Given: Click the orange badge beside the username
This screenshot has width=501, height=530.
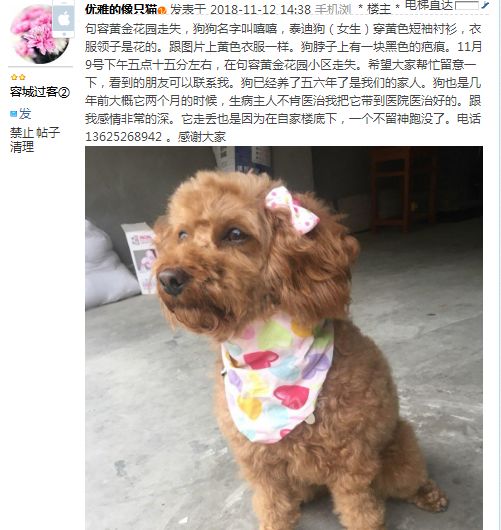Looking at the screenshot, I should [x=162, y=10].
